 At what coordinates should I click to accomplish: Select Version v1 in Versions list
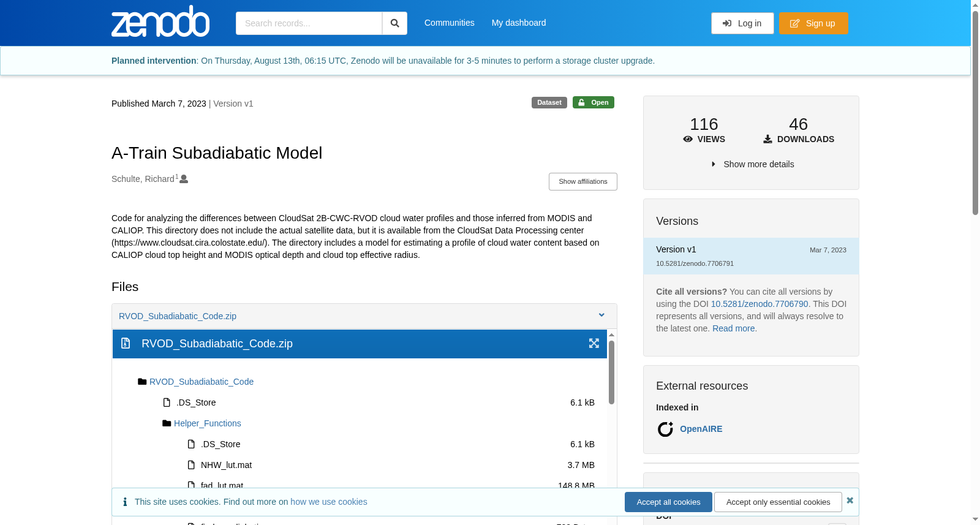point(751,256)
